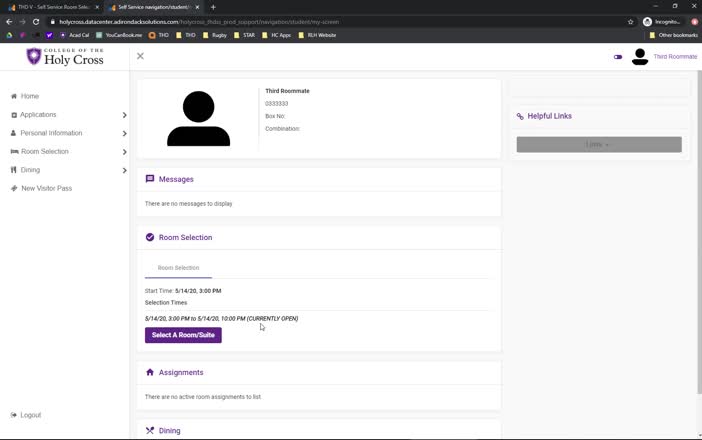This screenshot has height=440, width=702.
Task: Open the THD bookmark with orange icon
Action: coord(159,35)
